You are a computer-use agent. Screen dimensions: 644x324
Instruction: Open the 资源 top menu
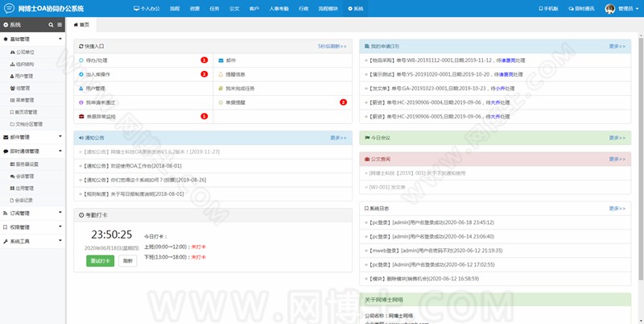(x=195, y=9)
